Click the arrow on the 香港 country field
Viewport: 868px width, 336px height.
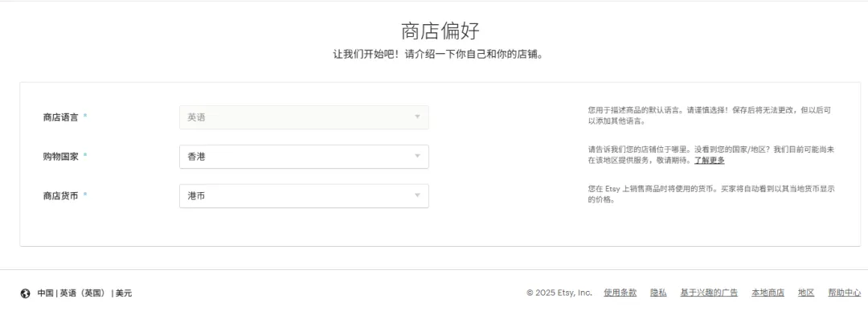(417, 157)
